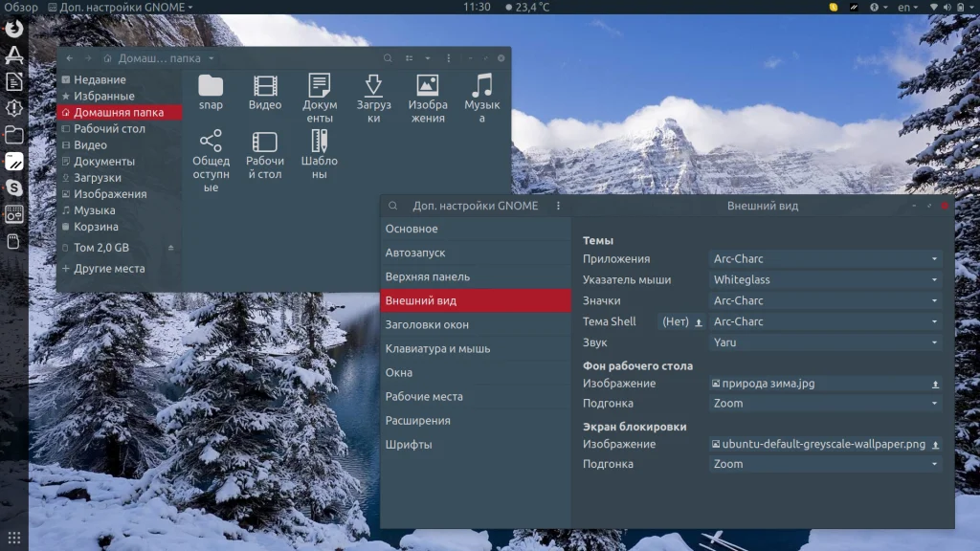Click the Тема Shell (Нет) upload button

tap(698, 322)
